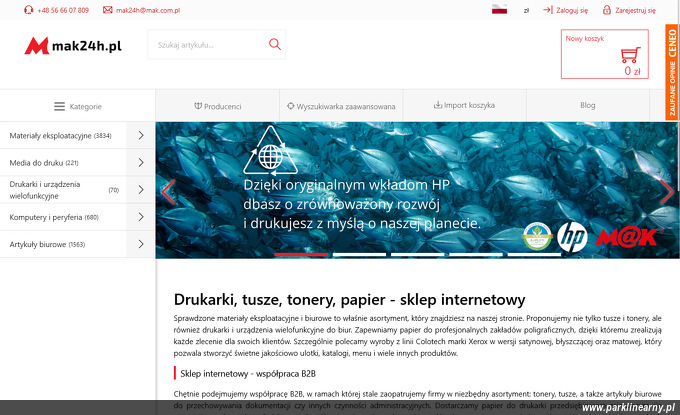Screen dimensions: 680x415
Task: Open Wyszukiwarka zaawansowana tab
Action: tap(341, 106)
